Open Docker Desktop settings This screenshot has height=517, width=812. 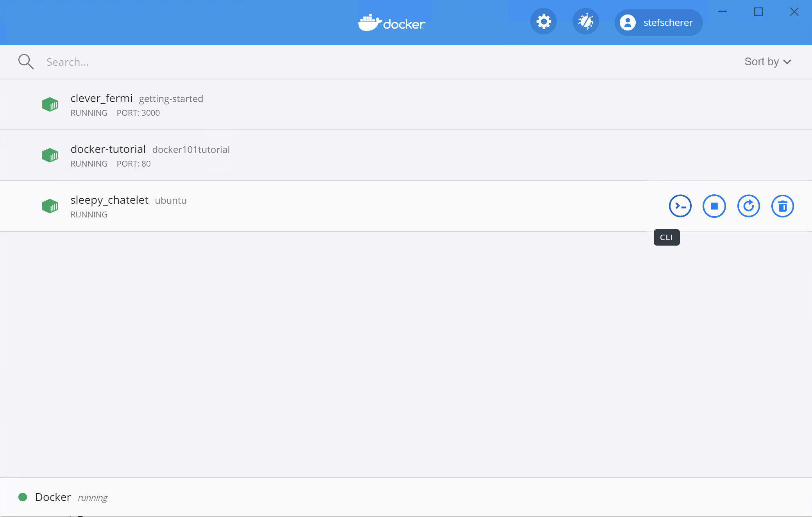click(x=543, y=22)
